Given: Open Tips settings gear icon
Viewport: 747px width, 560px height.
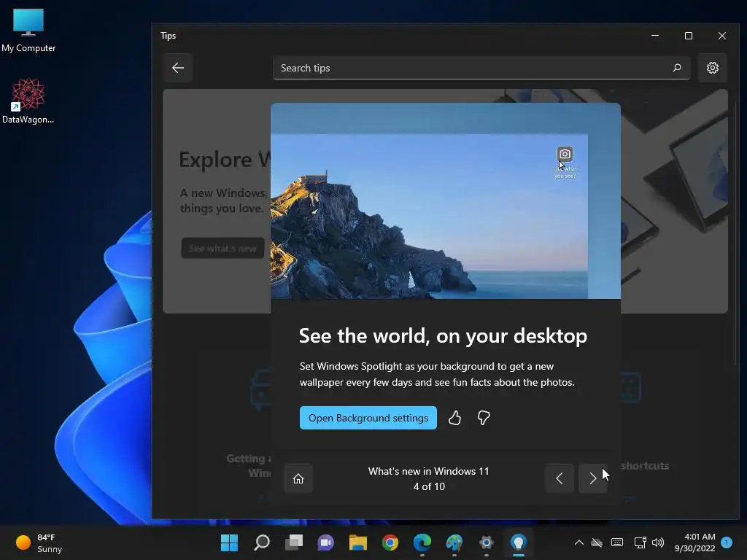Looking at the screenshot, I should point(712,68).
